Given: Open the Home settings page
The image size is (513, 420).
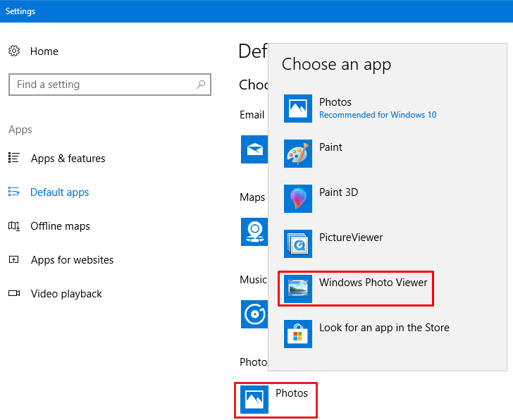Looking at the screenshot, I should click(x=44, y=51).
